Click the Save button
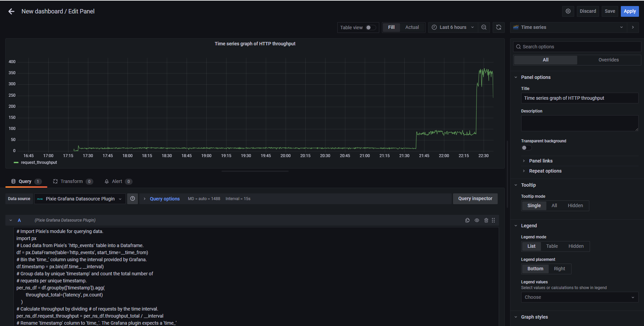The image size is (644, 326). [610, 11]
